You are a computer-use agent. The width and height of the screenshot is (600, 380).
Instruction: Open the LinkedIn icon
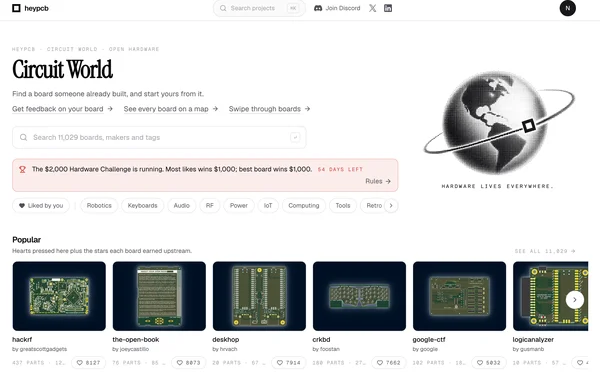tap(388, 8)
